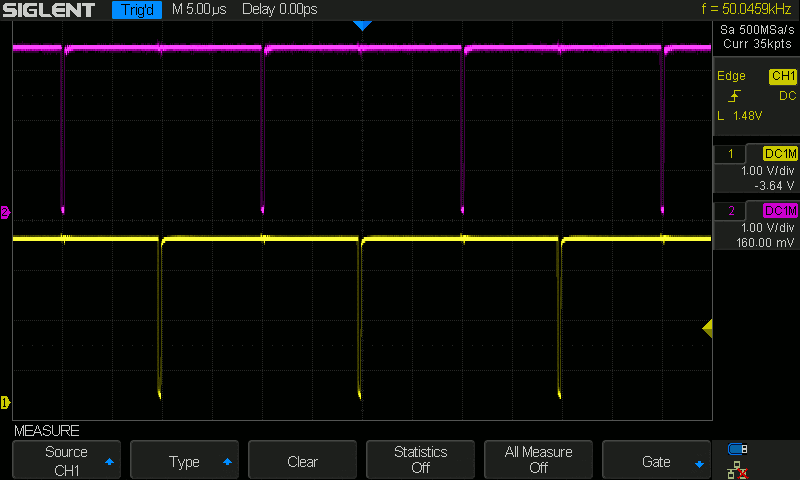Image resolution: width=800 pixels, height=480 pixels.
Task: Click the SIGLENT logo
Action: point(50,10)
